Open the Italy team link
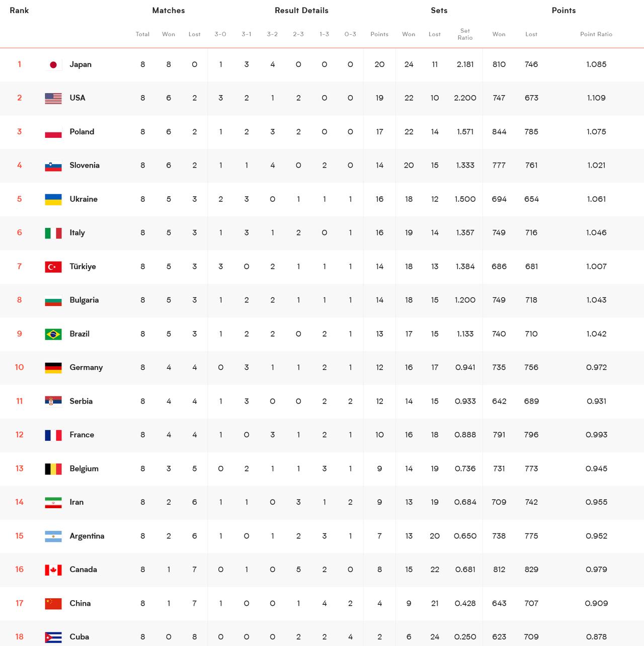 77,232
